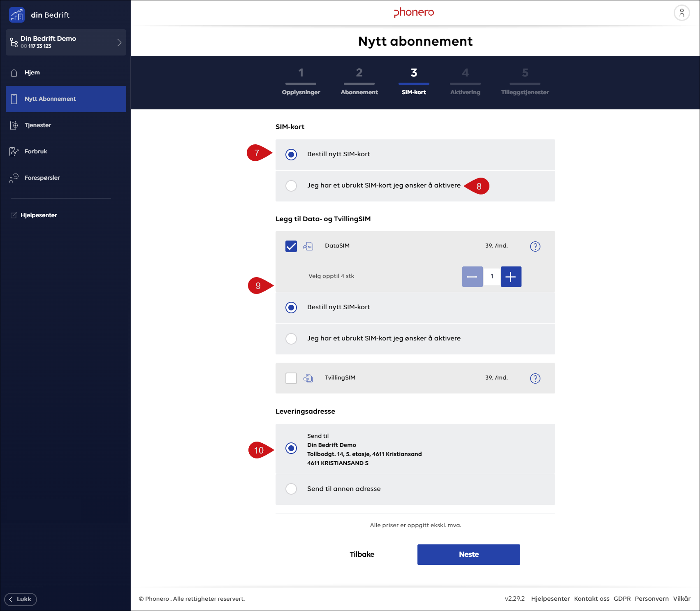Click the Tilbake button
The height and width of the screenshot is (611, 700).
click(362, 554)
